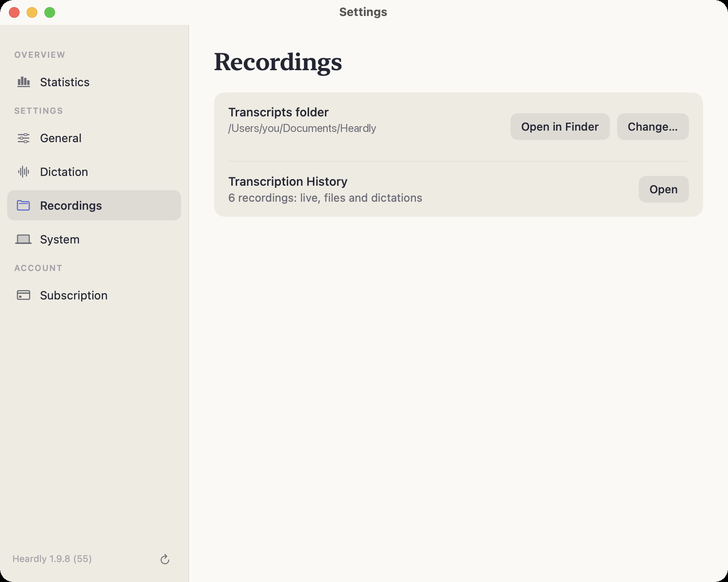The image size is (728, 582).
Task: Click the Statistics bar chart icon
Action: (x=24, y=82)
